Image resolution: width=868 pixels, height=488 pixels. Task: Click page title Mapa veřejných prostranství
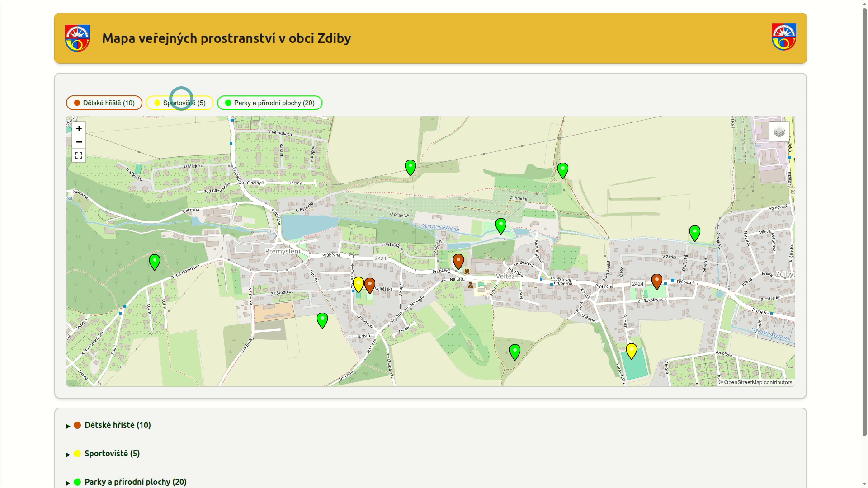226,38
